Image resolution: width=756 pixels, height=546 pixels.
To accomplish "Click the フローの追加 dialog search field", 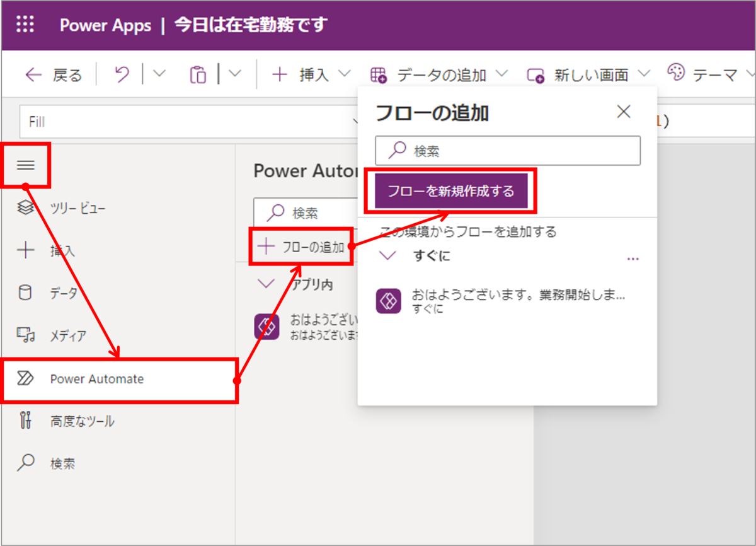I will click(x=508, y=151).
